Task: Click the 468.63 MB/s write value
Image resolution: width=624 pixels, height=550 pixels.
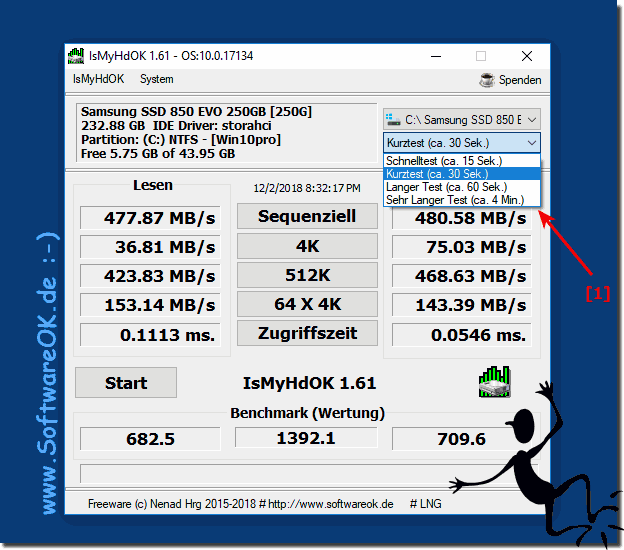Action: click(x=462, y=276)
